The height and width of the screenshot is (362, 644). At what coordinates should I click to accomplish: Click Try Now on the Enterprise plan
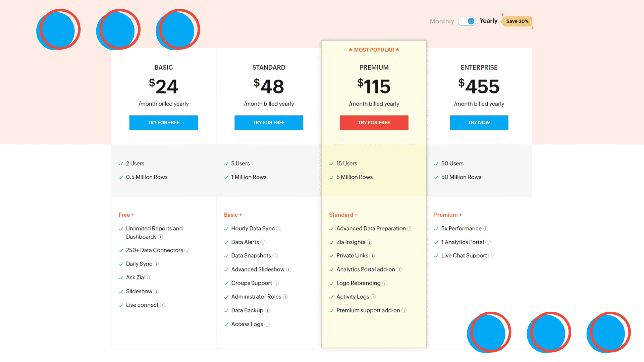coord(479,122)
